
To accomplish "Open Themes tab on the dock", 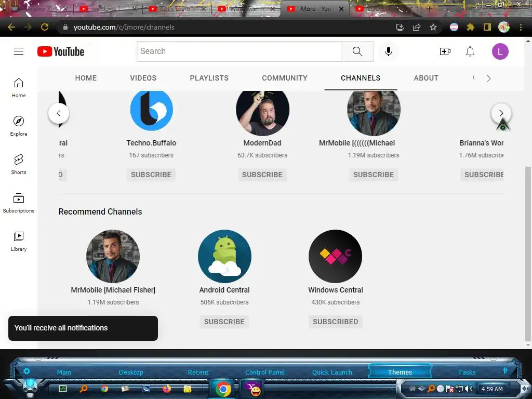I will point(400,372).
